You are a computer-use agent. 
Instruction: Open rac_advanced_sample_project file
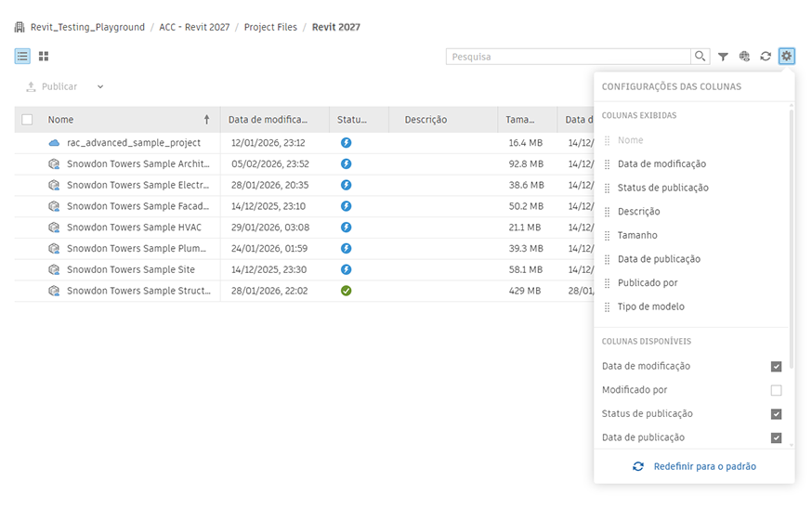(x=134, y=142)
